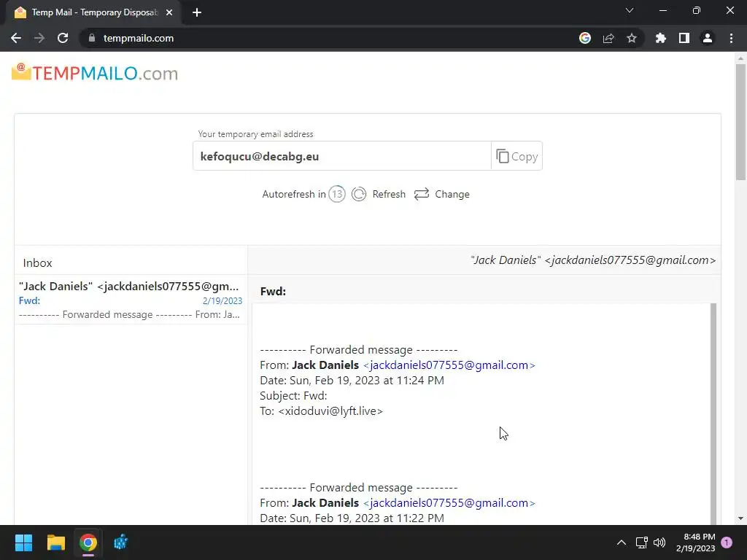Screen dimensions: 747x560
Task: Select the temporary email address field
Action: [x=342, y=156]
